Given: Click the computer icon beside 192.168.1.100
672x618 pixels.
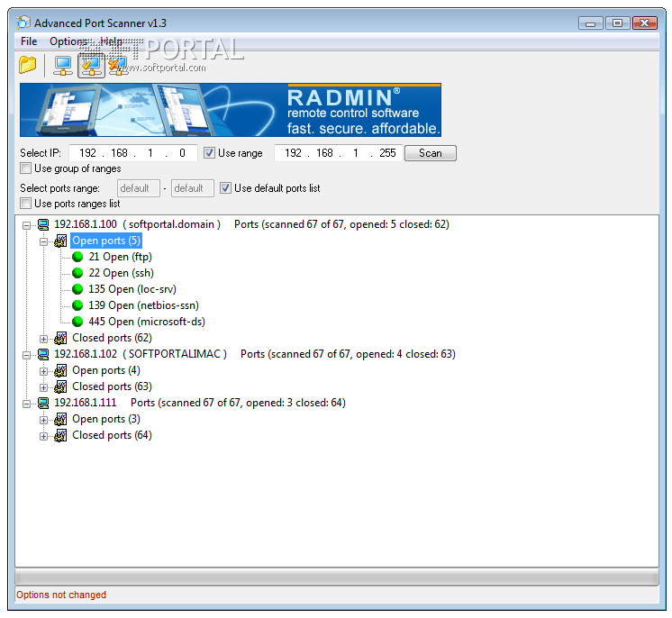Looking at the screenshot, I should (43, 224).
